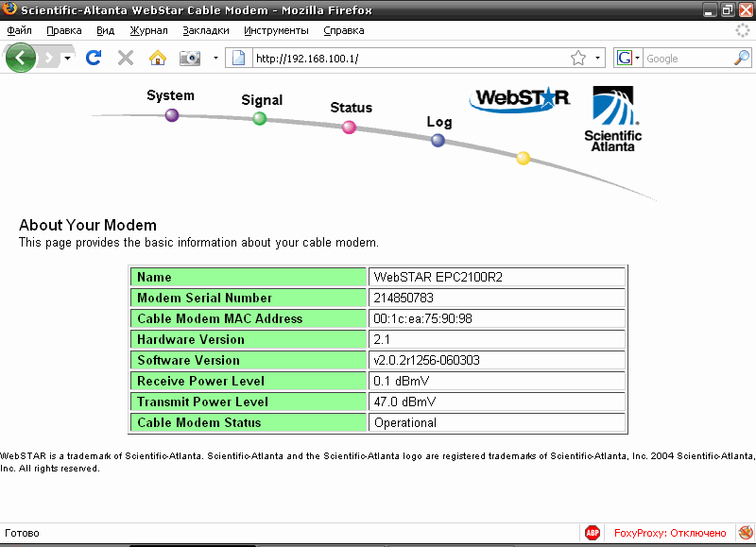Click the Modem Serial Number label cell
Screen dimensions: 756x547
(x=249, y=298)
